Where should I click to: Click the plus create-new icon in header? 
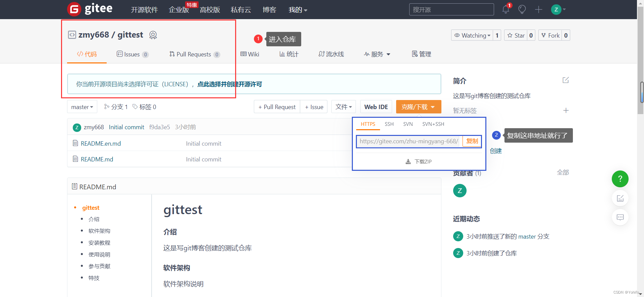(539, 9)
